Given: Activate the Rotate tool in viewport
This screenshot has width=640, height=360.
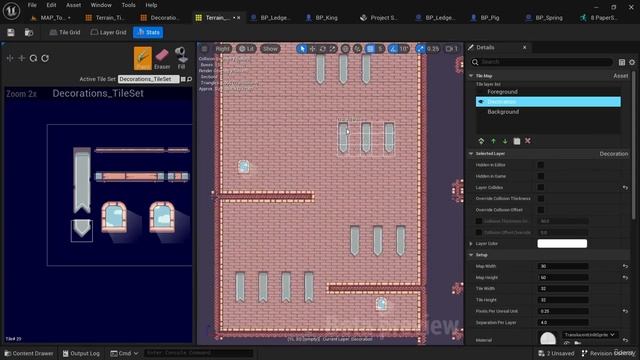Looking at the screenshot, I should (322, 49).
